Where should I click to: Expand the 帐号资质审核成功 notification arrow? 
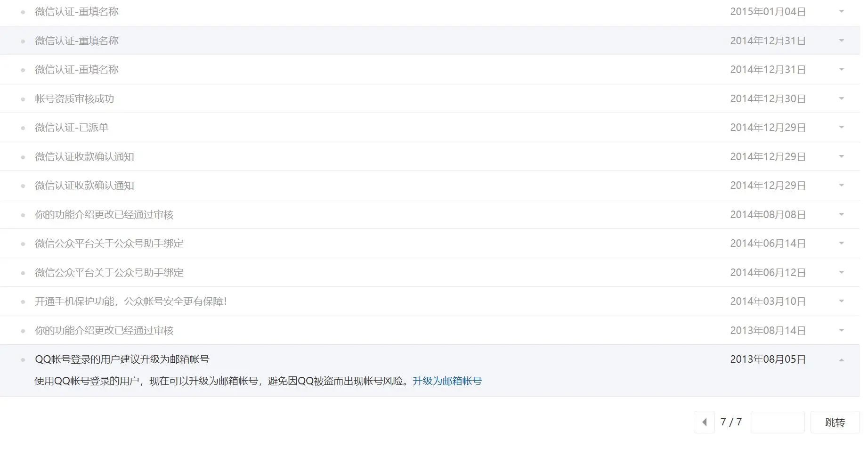coord(841,98)
